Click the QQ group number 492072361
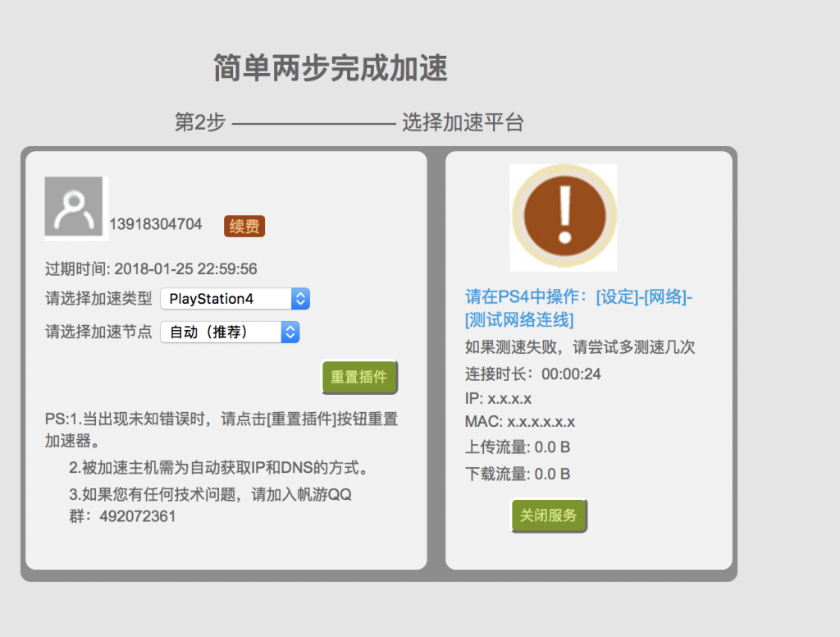The image size is (840, 637). click(137, 516)
